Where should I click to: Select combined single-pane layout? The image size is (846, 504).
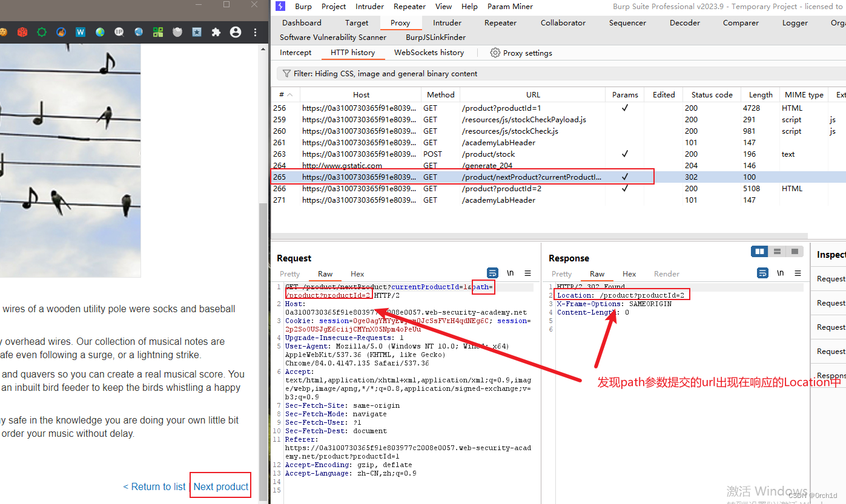[x=795, y=251]
